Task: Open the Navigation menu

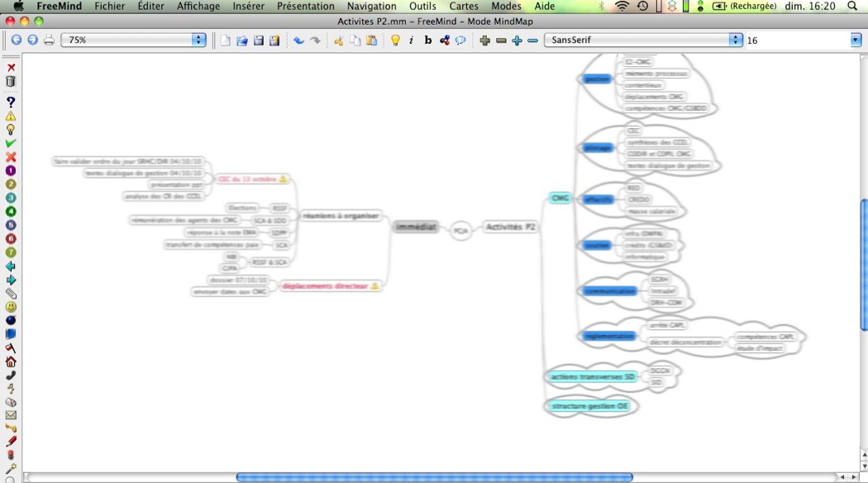Action: click(371, 6)
